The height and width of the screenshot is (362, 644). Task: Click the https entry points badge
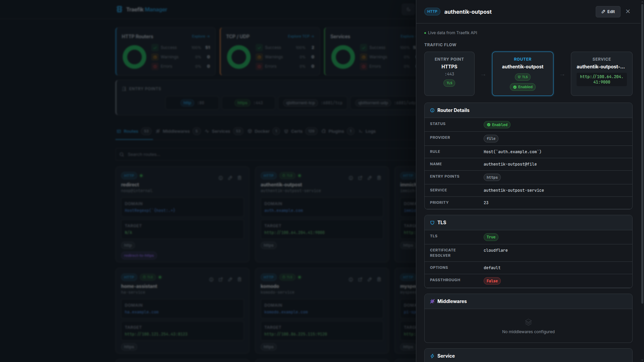click(492, 178)
